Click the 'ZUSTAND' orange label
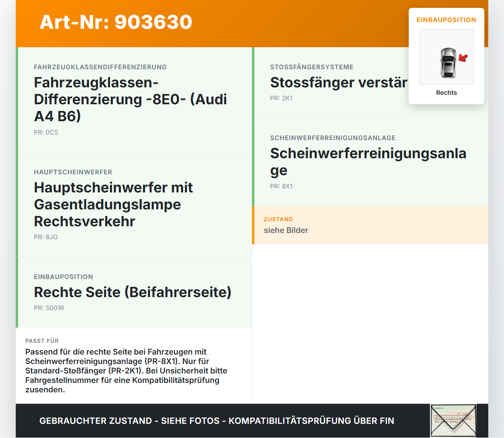 [278, 219]
